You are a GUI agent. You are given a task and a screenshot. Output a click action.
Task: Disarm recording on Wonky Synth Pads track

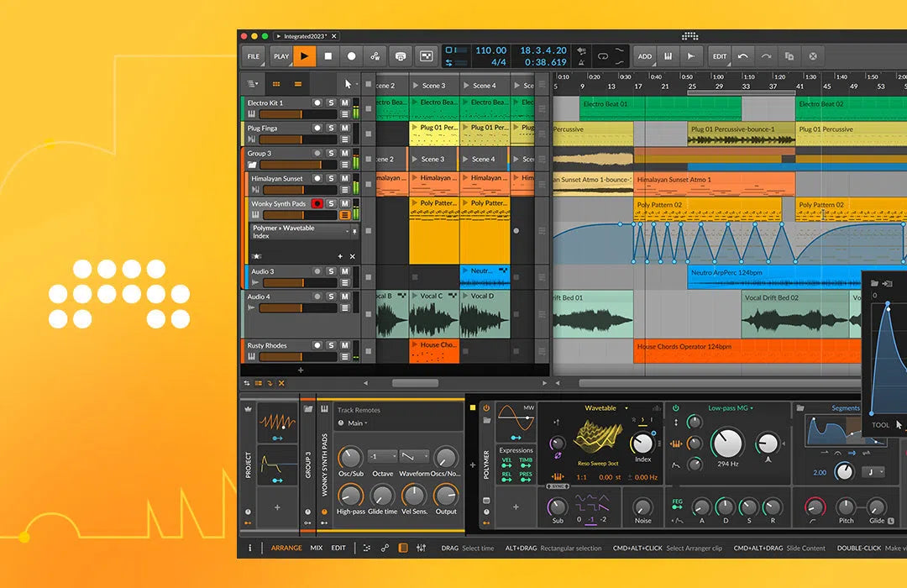tap(317, 203)
